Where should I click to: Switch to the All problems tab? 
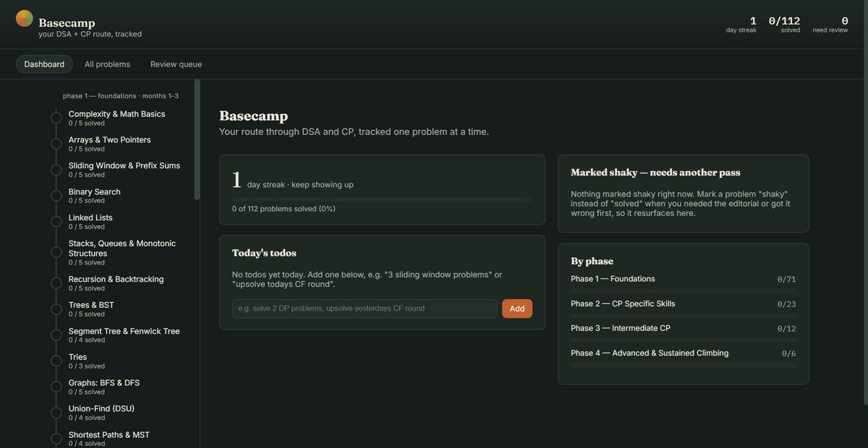pos(107,64)
